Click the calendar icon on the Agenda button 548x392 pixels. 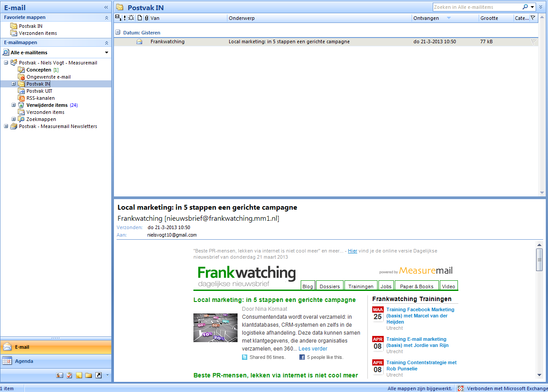tap(7, 361)
